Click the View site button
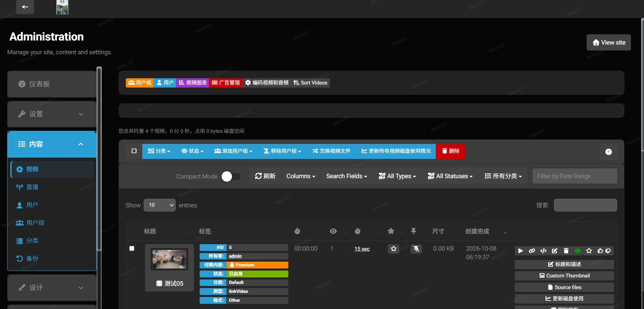The width and height of the screenshot is (644, 309). 609,43
